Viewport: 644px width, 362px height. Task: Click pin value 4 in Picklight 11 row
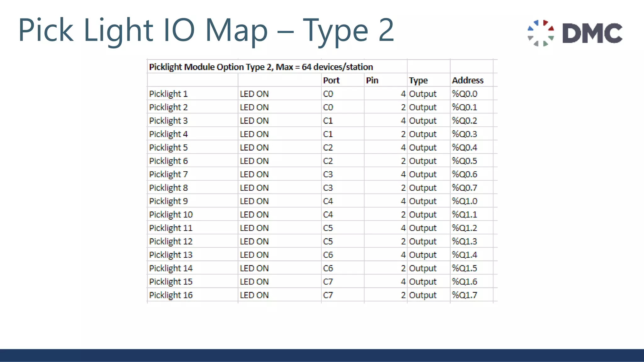click(x=403, y=228)
